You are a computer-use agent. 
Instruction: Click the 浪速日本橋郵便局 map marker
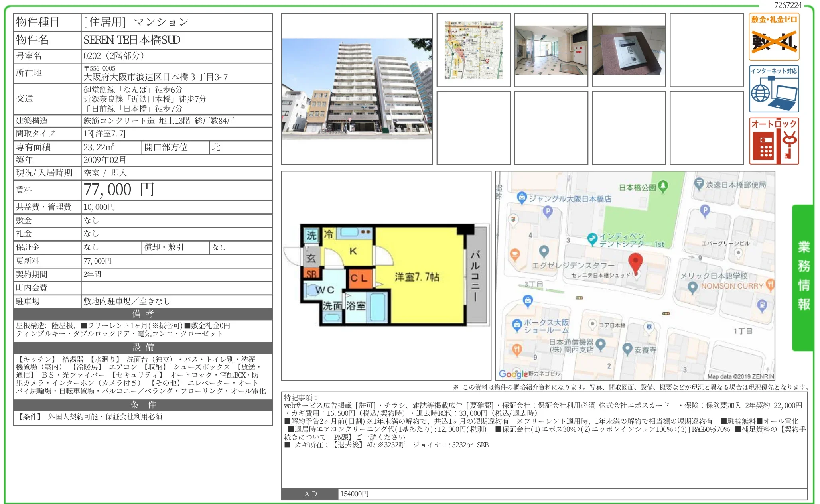[699, 184]
